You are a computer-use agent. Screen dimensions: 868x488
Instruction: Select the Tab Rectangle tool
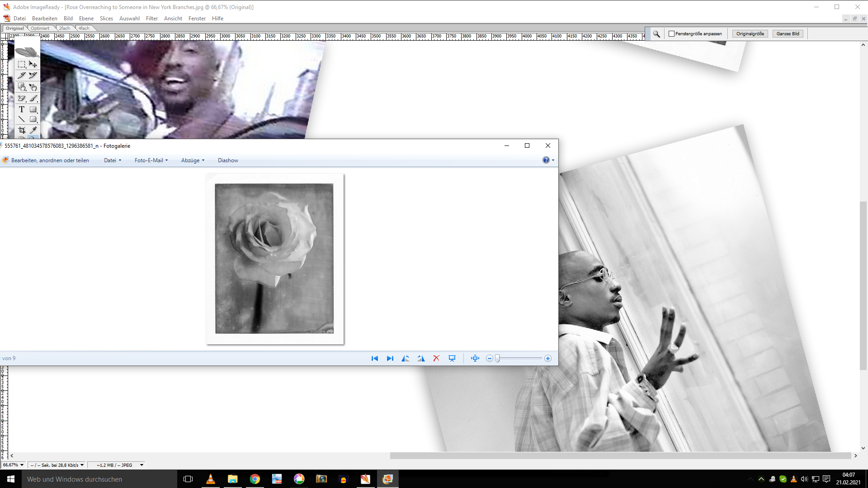[x=33, y=119]
